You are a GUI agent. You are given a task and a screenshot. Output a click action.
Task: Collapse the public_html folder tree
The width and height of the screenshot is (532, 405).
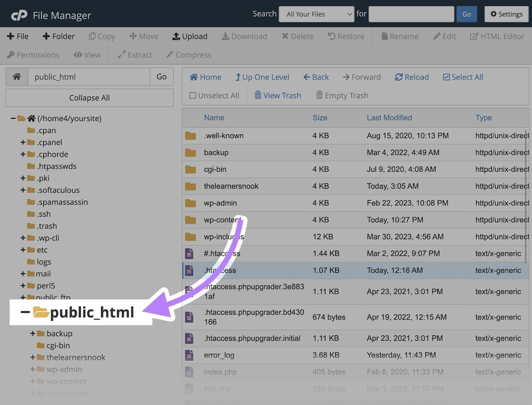click(x=24, y=312)
